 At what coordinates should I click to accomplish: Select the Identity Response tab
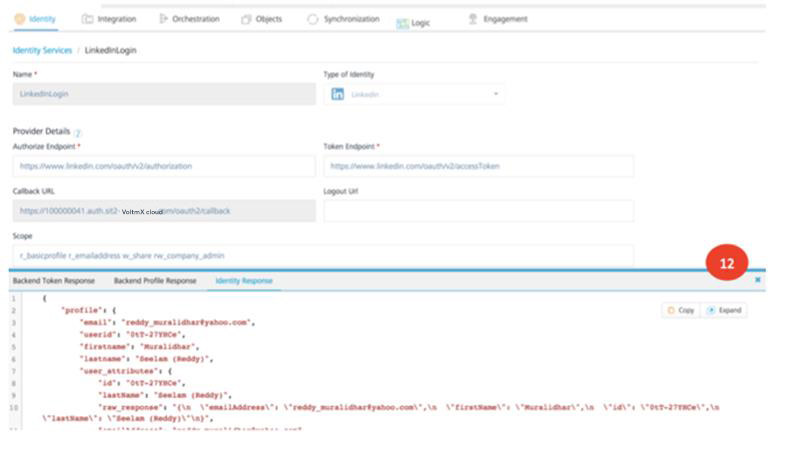[x=243, y=281]
